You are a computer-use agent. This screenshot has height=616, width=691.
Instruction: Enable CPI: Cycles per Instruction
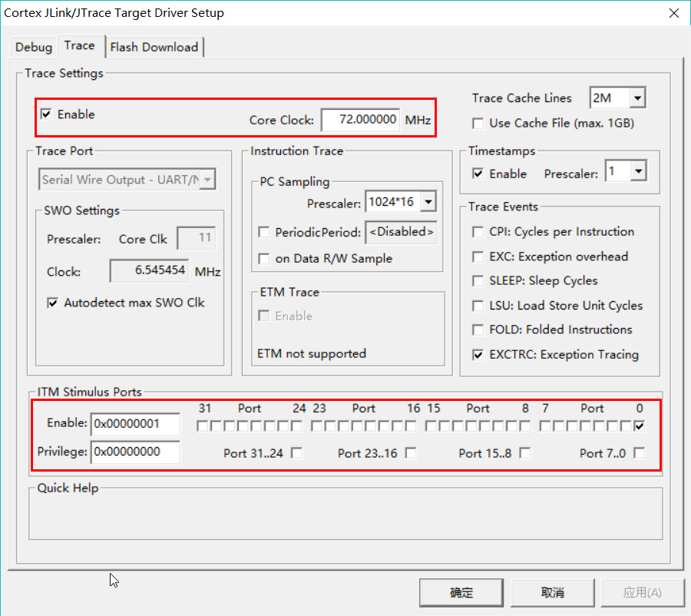[x=478, y=232]
